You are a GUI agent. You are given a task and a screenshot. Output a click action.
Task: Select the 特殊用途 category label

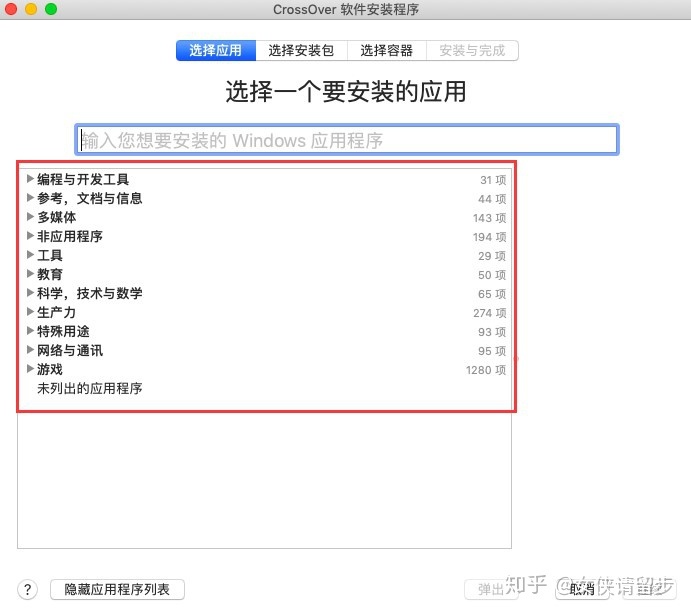tap(63, 331)
